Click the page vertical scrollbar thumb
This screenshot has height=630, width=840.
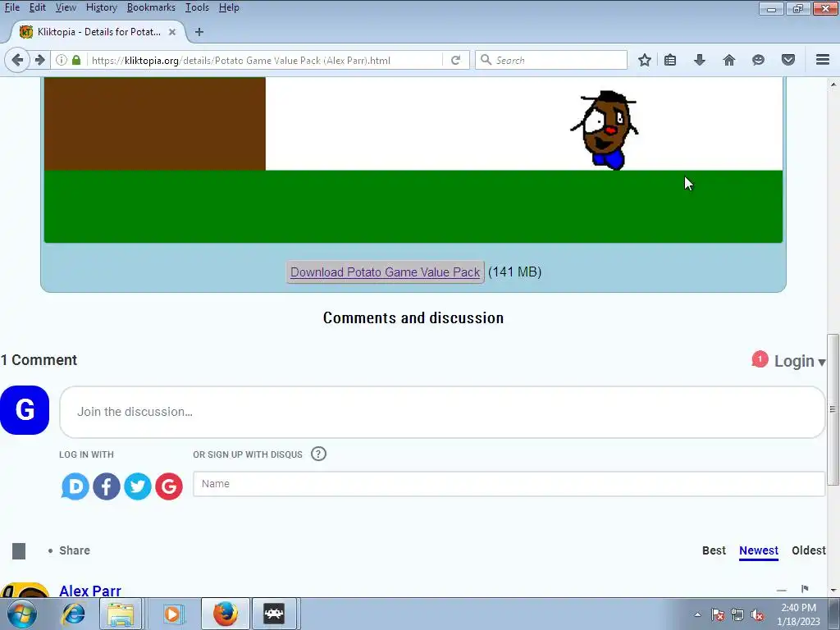point(833,410)
